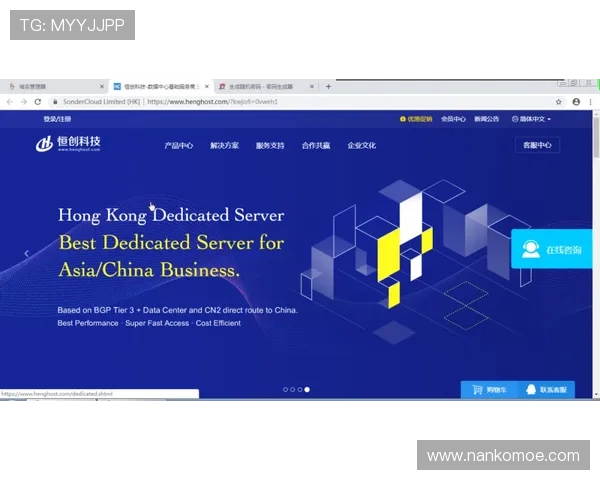This screenshot has height=480, width=600.
Task: Switch to the 恒创科技 数据中心 tab
Action: (161, 87)
